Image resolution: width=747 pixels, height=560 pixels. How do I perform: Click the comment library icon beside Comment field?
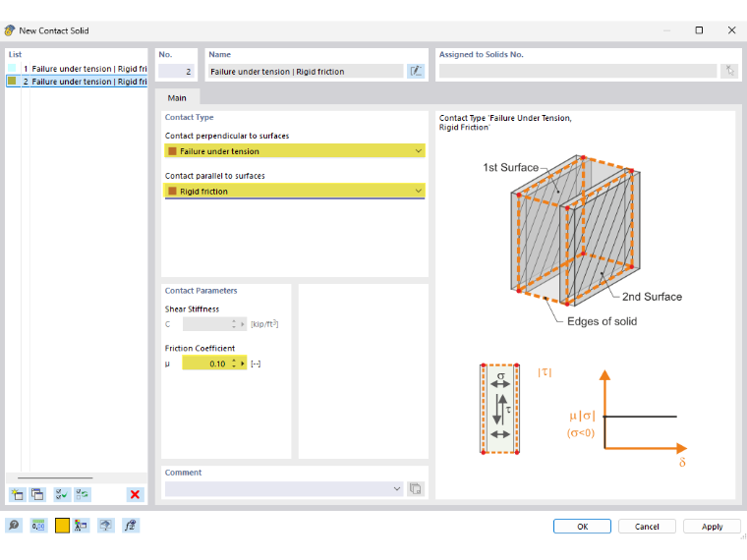(416, 488)
